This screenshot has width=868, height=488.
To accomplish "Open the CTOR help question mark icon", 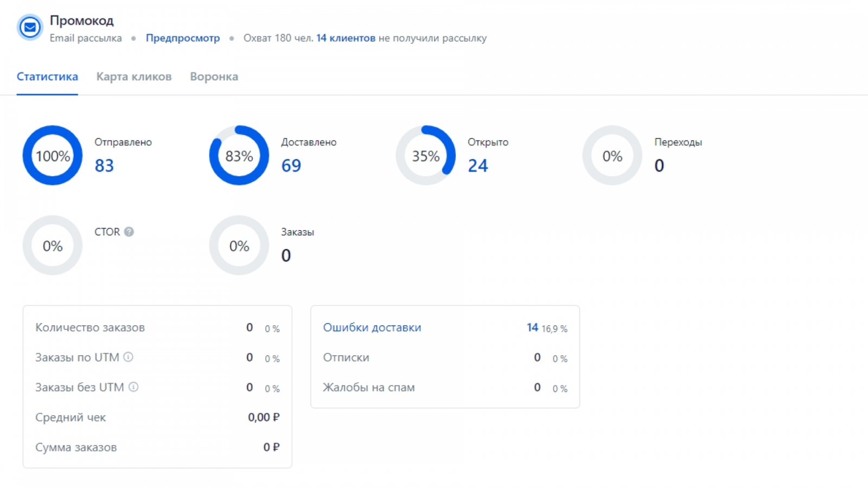I will click(x=129, y=232).
